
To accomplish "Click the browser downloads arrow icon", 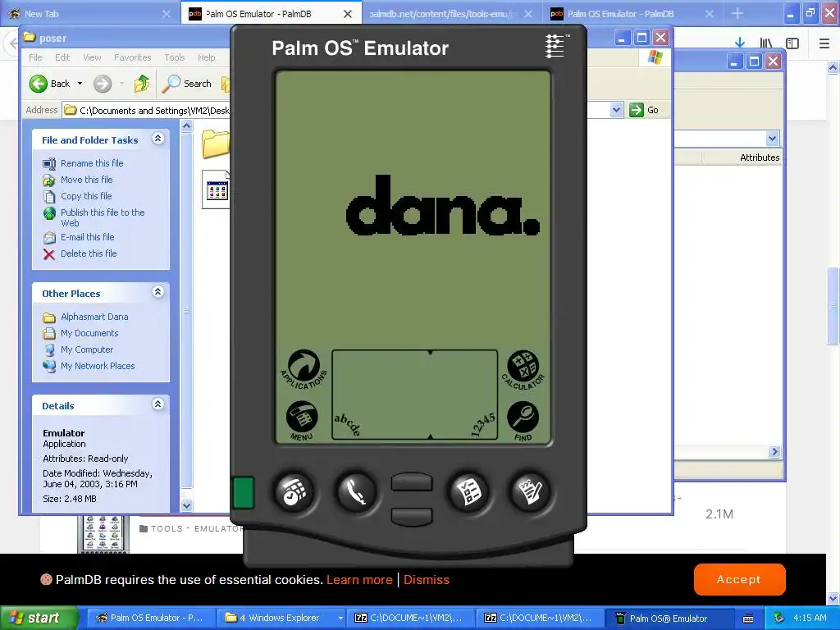I will pyautogui.click(x=740, y=43).
